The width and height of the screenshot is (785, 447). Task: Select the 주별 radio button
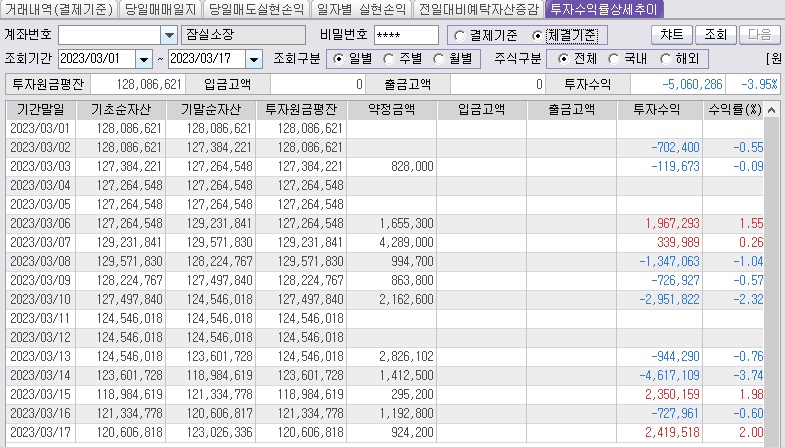pos(388,59)
